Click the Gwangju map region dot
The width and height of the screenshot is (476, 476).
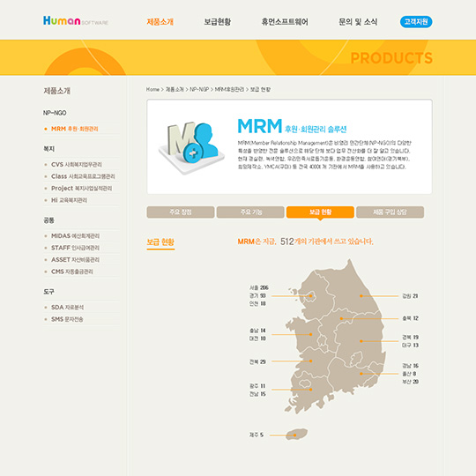(x=310, y=390)
